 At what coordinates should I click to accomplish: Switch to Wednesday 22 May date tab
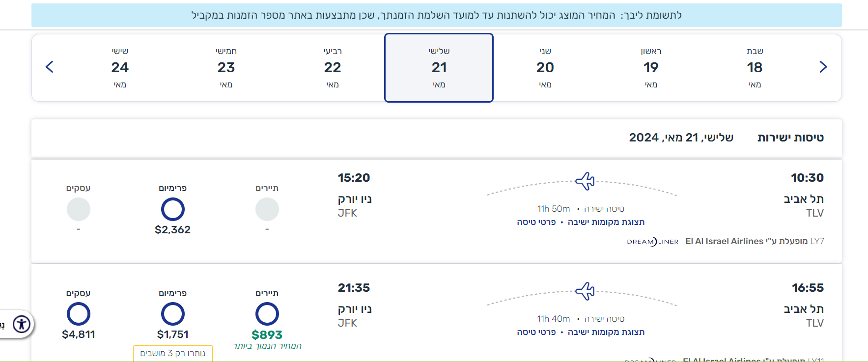(x=333, y=68)
